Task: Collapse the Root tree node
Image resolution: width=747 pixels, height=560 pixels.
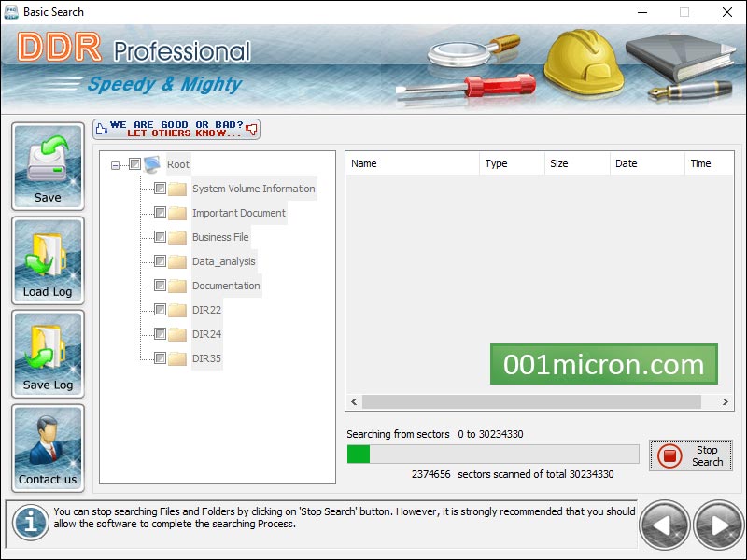Action: pos(114,164)
